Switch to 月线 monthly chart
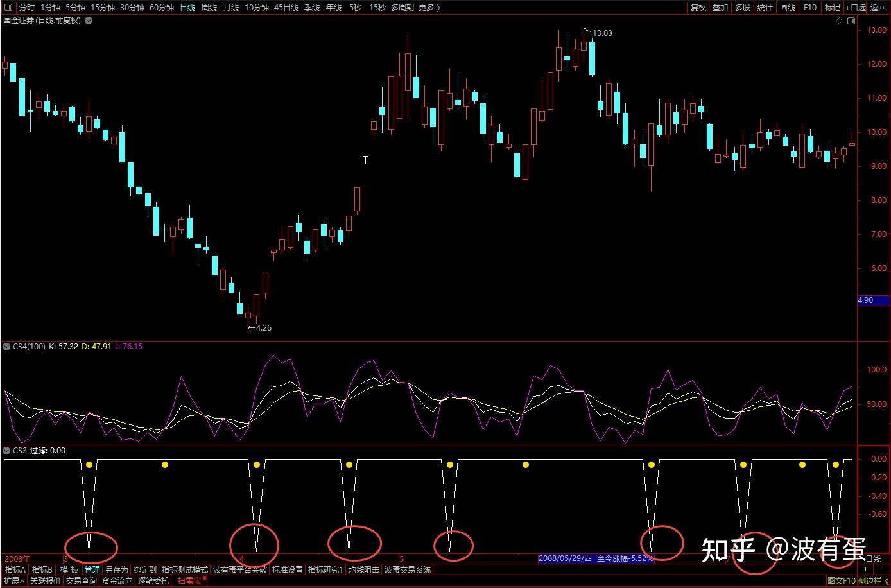The width and height of the screenshot is (891, 588). (231, 8)
